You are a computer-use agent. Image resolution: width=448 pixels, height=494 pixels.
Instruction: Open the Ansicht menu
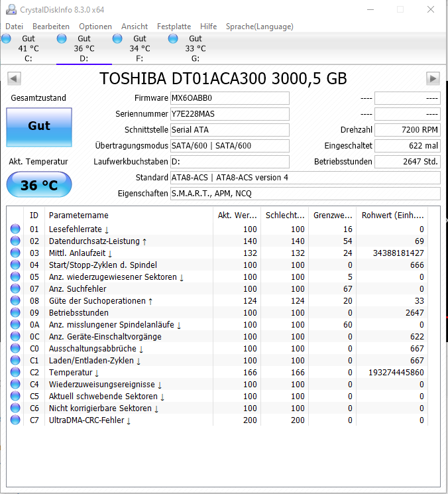click(x=135, y=27)
